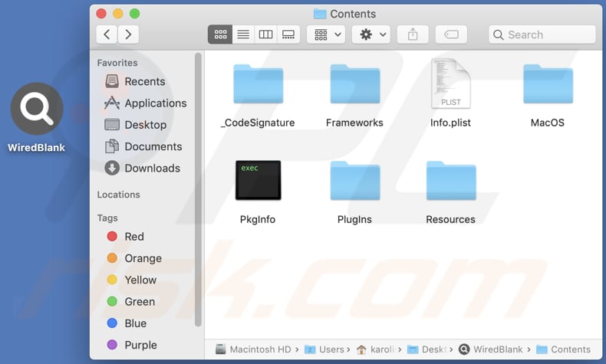Viewport: 606px width, 364px height.
Task: Click Macintosh HD in the path bar
Action: (x=253, y=349)
